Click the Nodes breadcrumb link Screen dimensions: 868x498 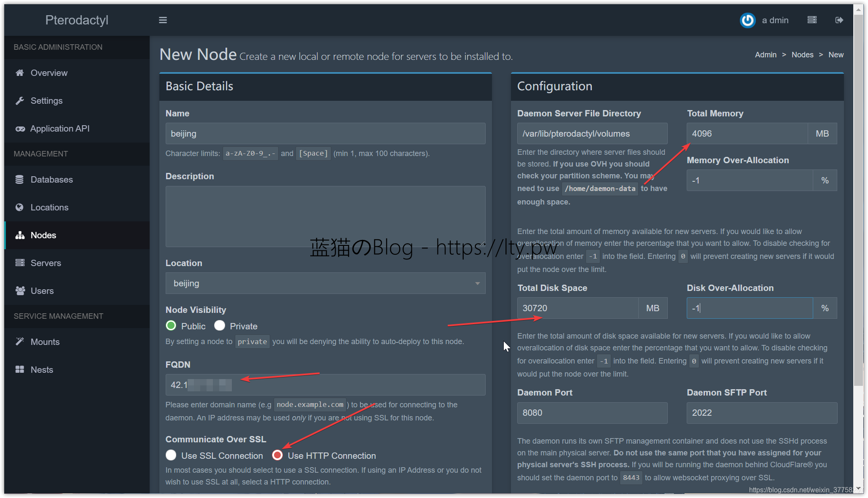tap(802, 55)
